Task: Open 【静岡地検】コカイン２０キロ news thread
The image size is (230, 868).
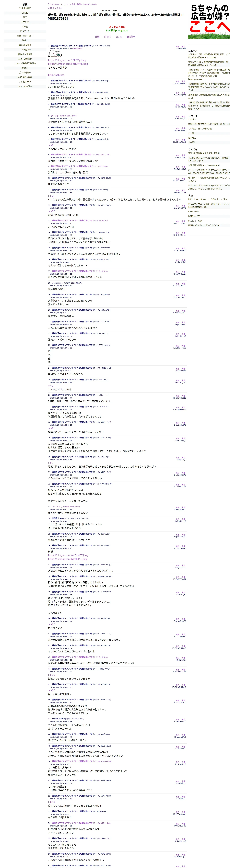Action: 209,87
